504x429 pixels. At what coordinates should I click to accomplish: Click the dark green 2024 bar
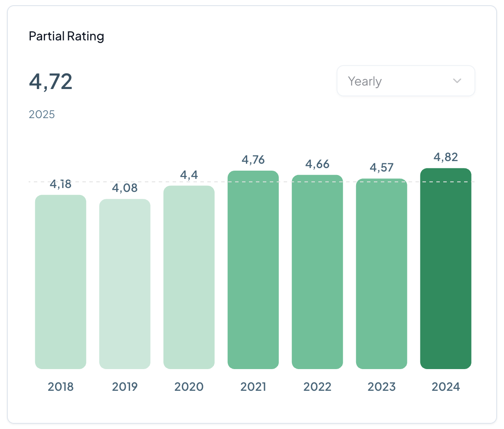446,269
